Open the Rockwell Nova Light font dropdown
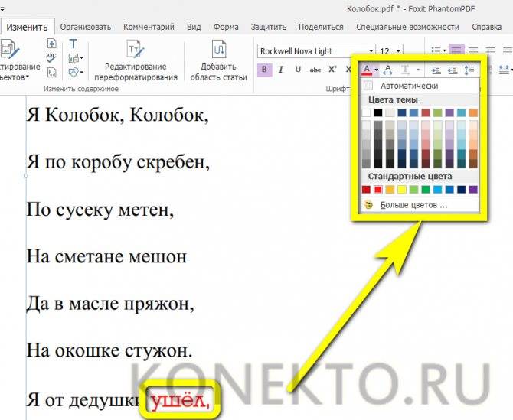 371,51
